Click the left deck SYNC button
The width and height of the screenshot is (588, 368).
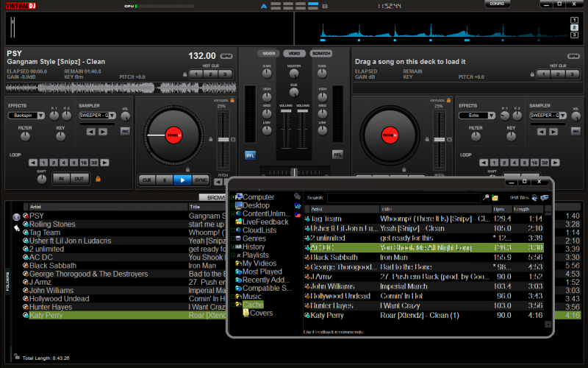point(201,180)
